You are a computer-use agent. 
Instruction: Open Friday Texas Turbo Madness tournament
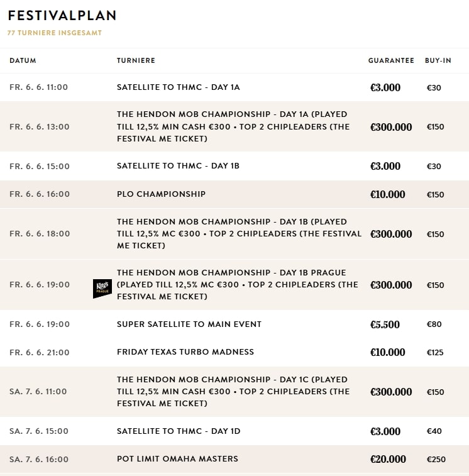pos(185,352)
